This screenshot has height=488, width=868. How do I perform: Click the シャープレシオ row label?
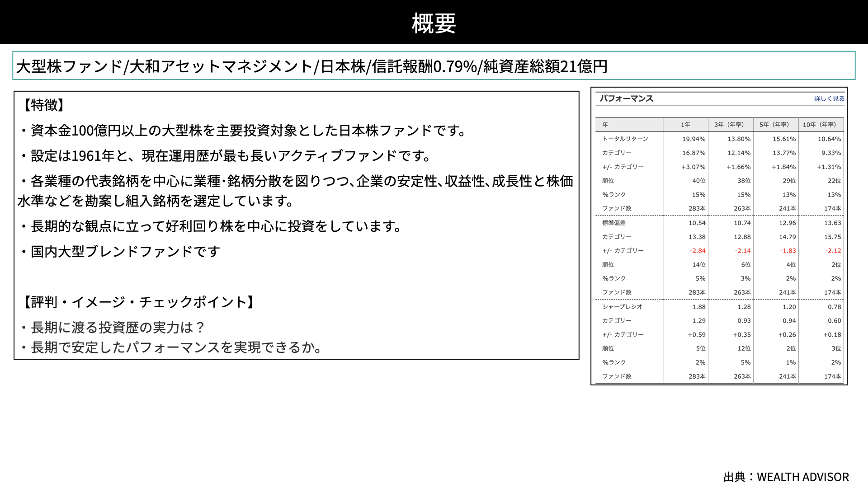[622, 306]
